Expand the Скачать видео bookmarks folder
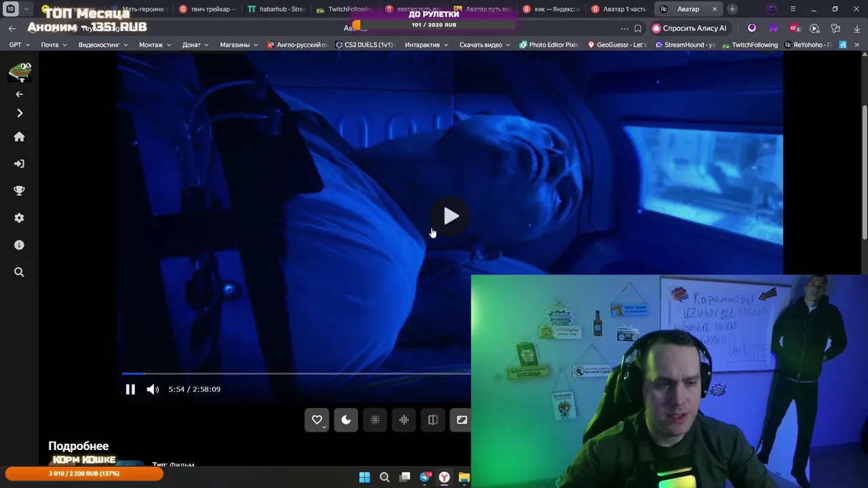This screenshot has width=868, height=488. pyautogui.click(x=485, y=45)
